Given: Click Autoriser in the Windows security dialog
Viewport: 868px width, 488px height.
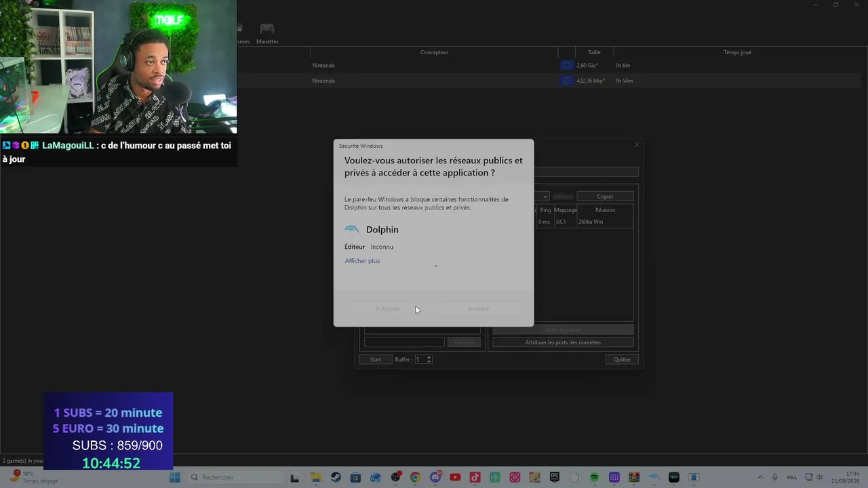Looking at the screenshot, I should [x=388, y=309].
